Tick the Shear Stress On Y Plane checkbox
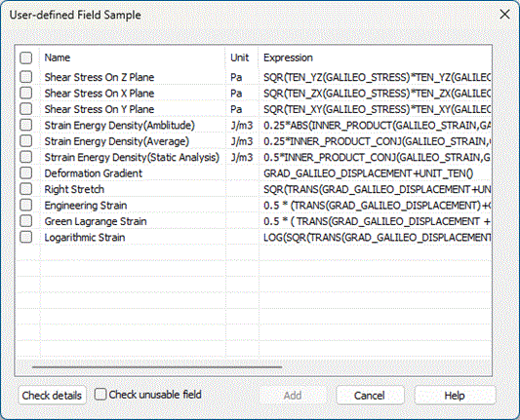 (26, 109)
